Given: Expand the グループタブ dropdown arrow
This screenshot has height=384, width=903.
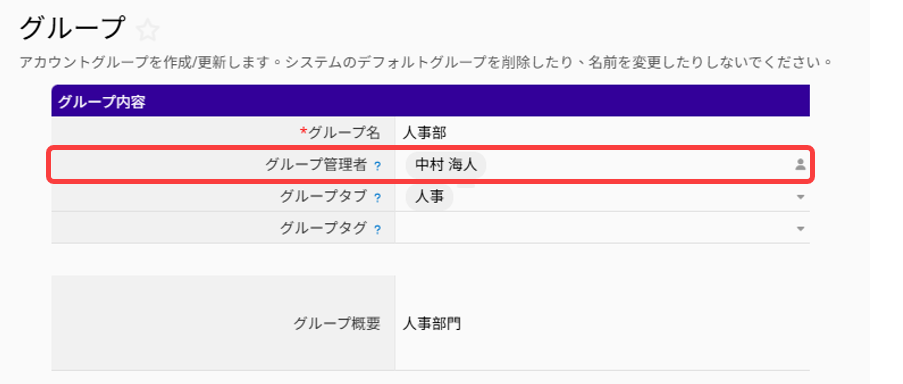Looking at the screenshot, I should coord(800,197).
